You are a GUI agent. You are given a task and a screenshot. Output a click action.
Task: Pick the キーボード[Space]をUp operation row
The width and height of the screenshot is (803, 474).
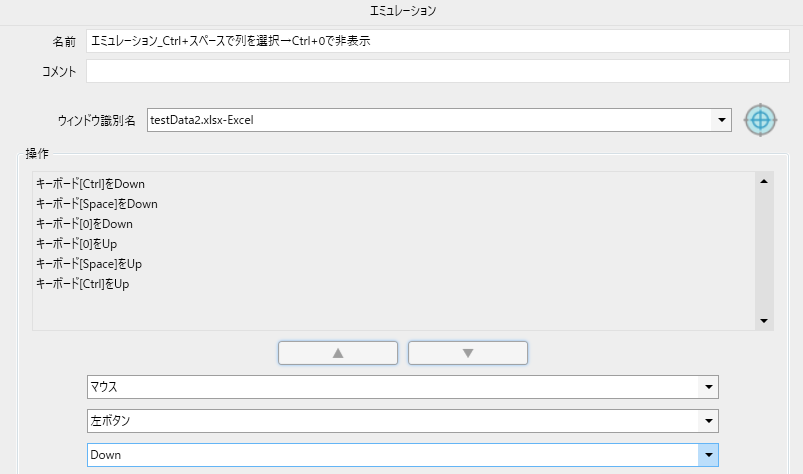point(90,264)
